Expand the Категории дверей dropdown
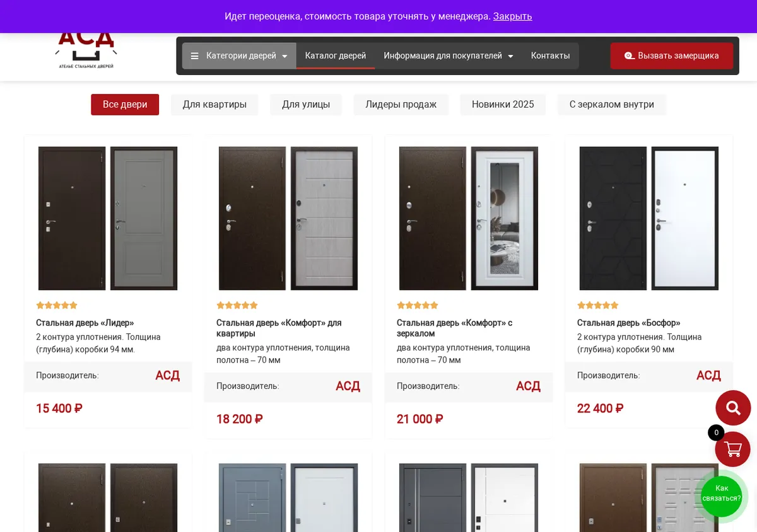 239,56
